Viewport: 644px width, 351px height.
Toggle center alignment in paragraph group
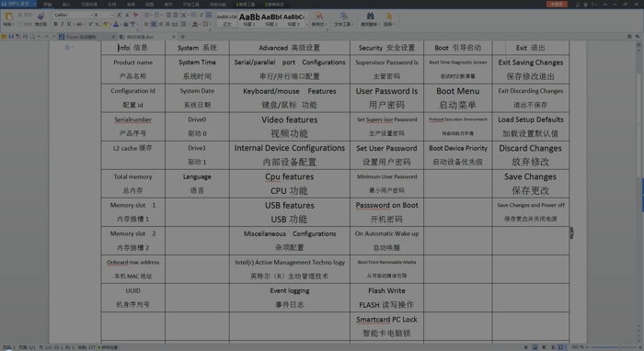154,24
